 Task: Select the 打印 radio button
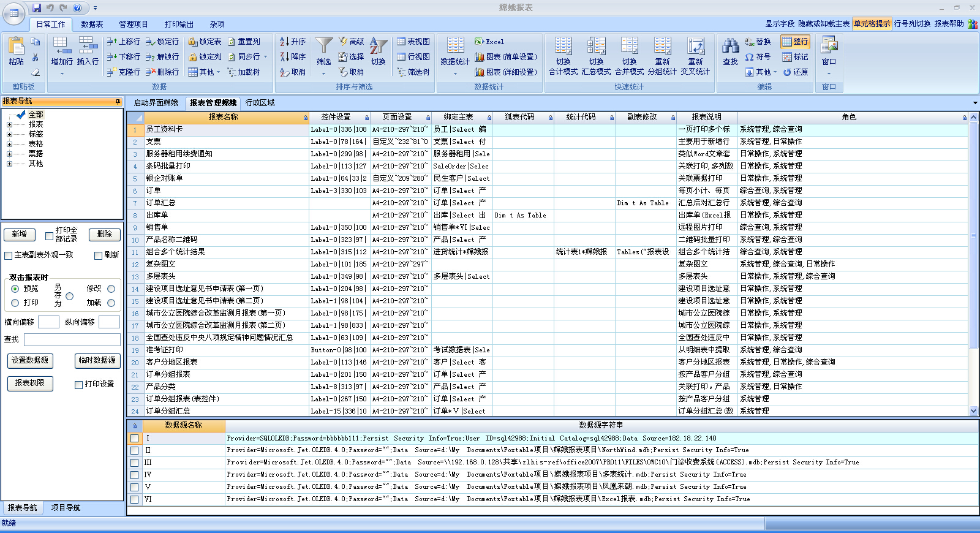point(15,303)
